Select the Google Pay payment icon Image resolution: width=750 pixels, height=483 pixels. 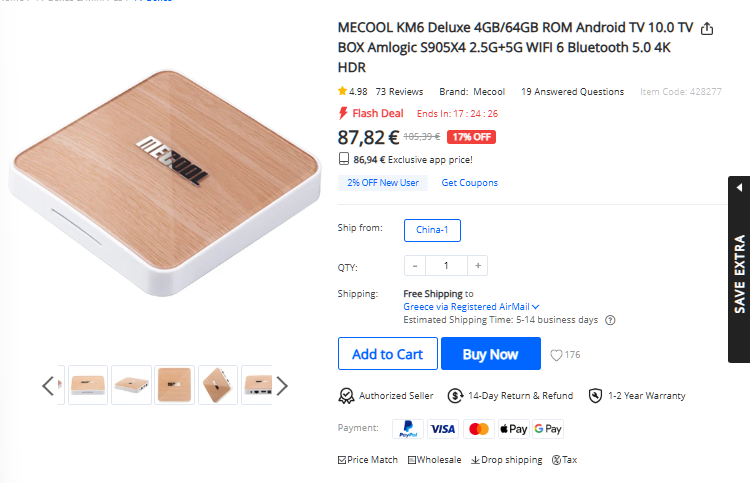(x=548, y=429)
